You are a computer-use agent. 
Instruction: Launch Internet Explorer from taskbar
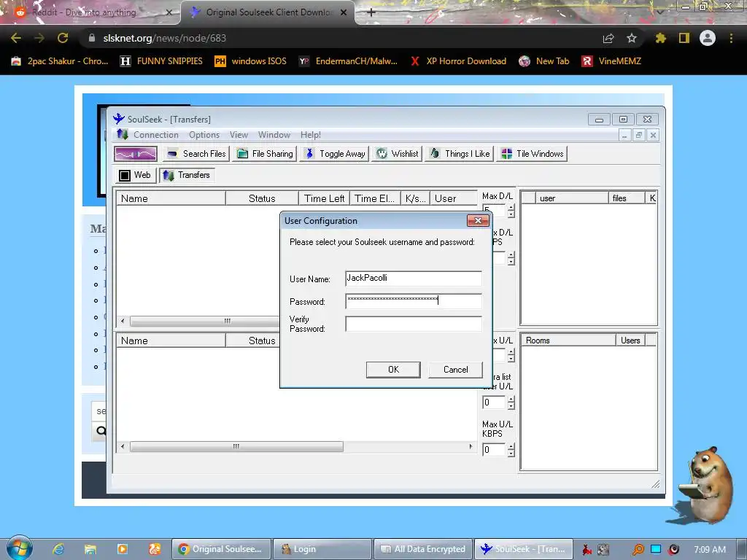58,549
